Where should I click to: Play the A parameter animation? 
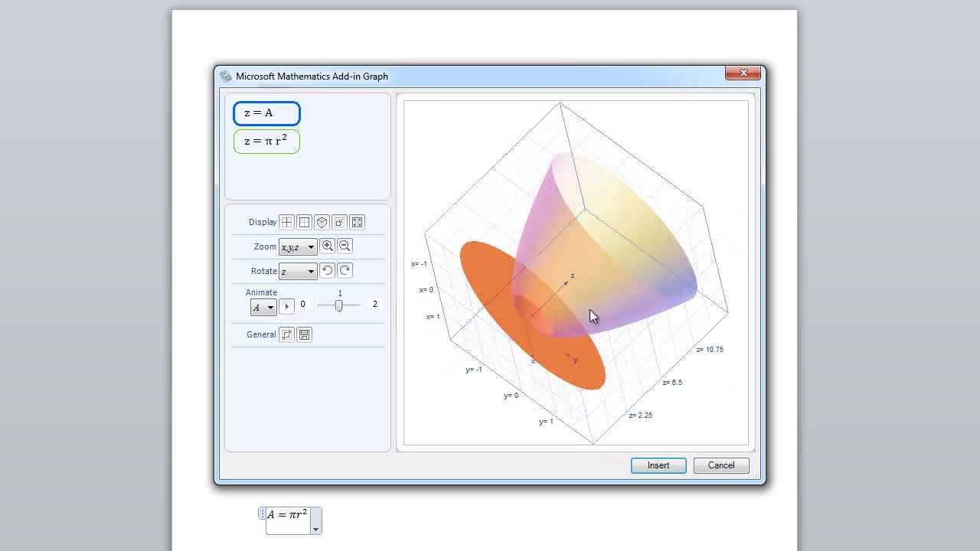point(286,306)
